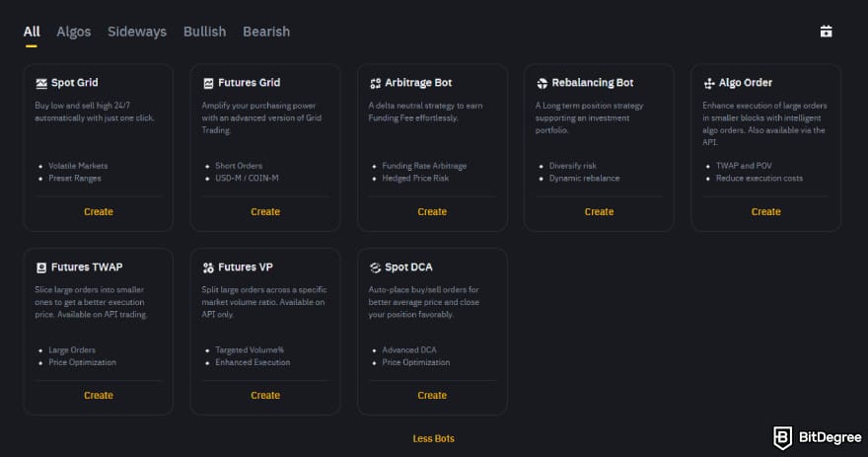The height and width of the screenshot is (457, 868).
Task: Click the Futures VP title
Action: click(x=246, y=267)
